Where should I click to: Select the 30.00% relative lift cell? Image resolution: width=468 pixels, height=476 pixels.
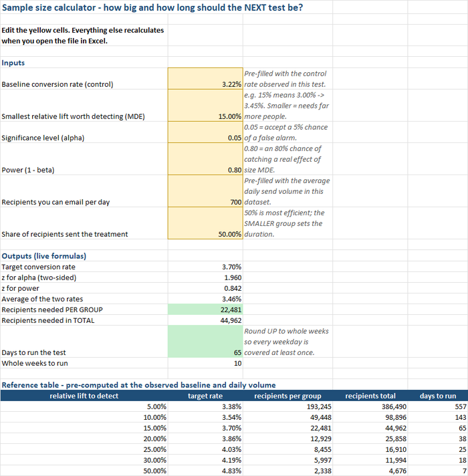coord(84,460)
